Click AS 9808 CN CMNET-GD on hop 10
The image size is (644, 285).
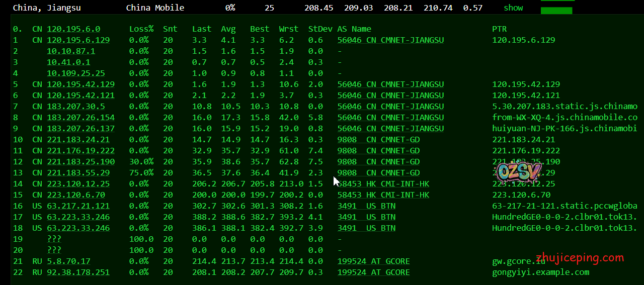[x=378, y=140]
